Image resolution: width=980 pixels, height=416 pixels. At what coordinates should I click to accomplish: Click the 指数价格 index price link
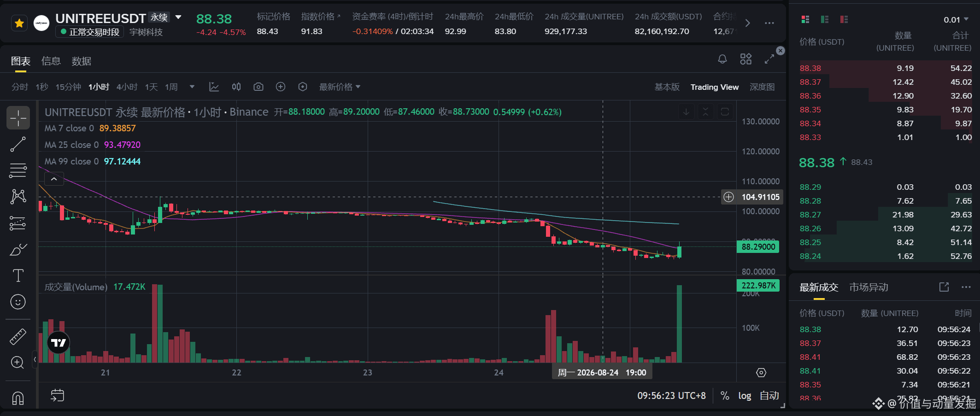321,17
